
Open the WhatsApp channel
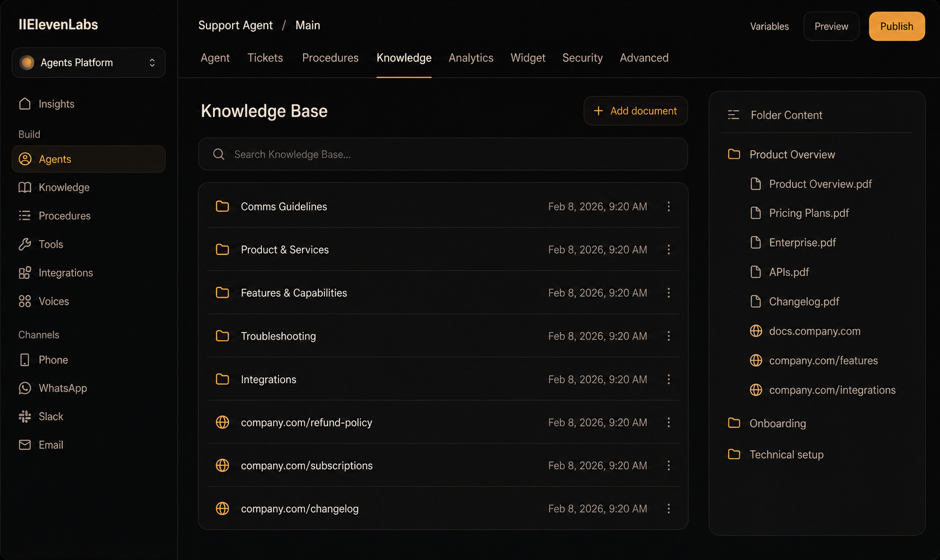point(53,388)
